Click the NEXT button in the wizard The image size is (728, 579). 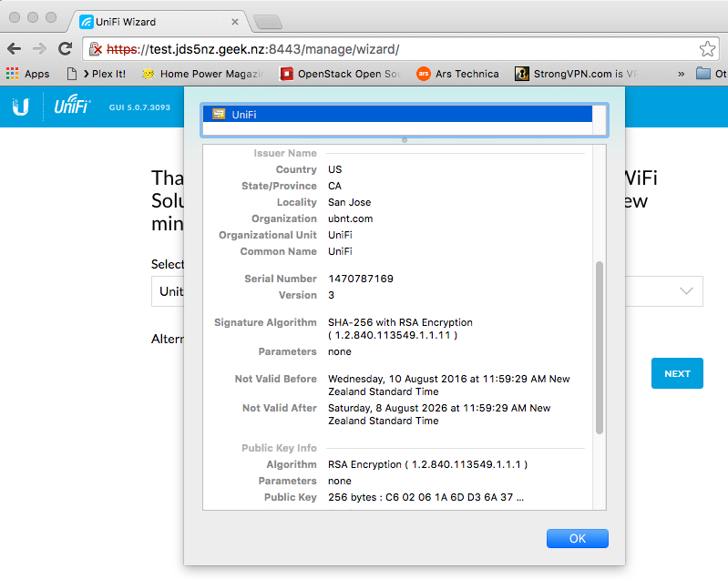point(677,373)
